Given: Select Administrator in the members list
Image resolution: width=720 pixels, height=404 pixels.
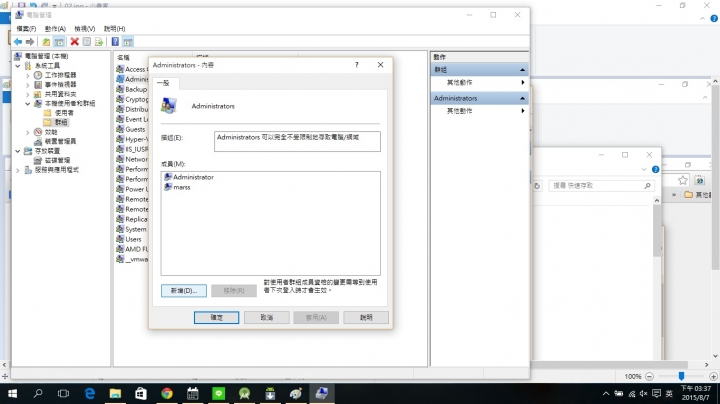Looking at the screenshot, I should pyautogui.click(x=189, y=177).
